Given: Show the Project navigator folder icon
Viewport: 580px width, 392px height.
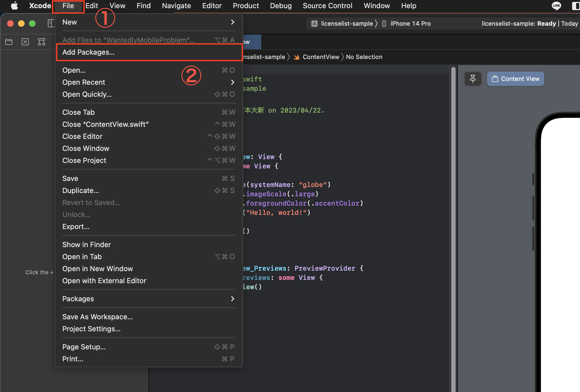Looking at the screenshot, I should coord(9,42).
